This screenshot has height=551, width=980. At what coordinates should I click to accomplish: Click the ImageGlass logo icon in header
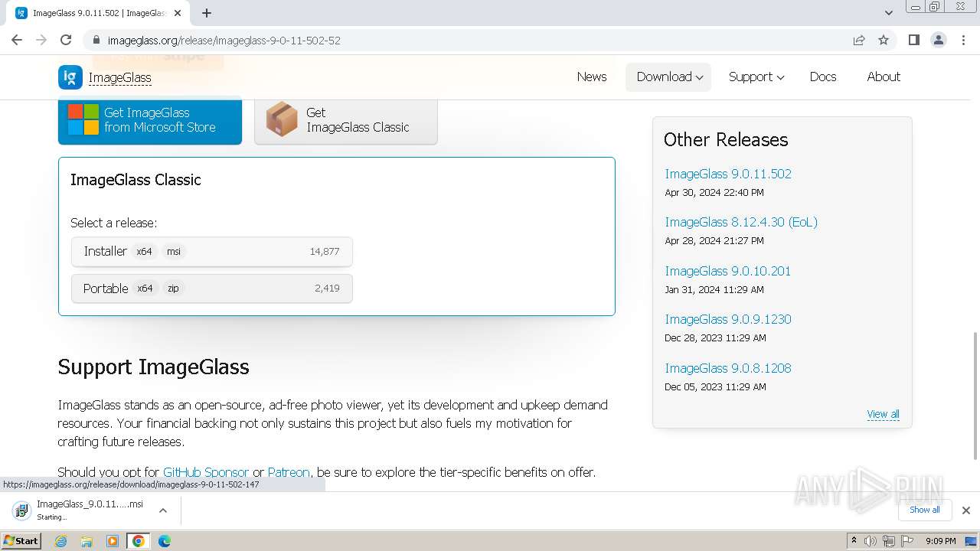pos(70,77)
